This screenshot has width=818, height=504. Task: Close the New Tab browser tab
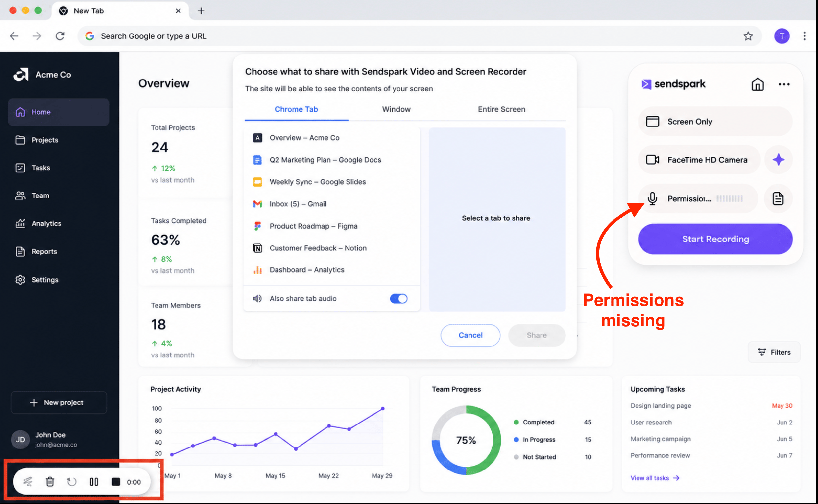click(178, 11)
